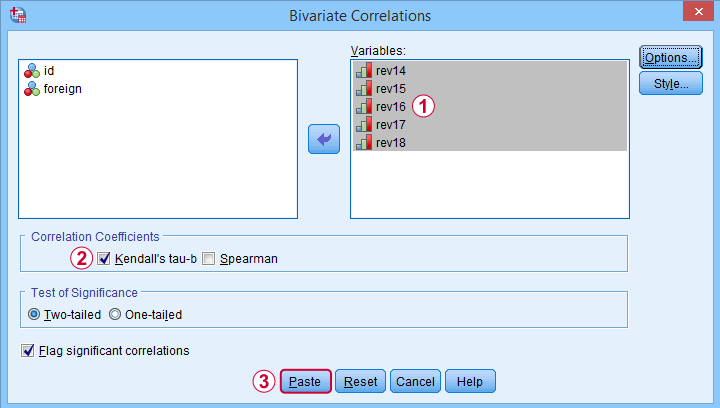Image resolution: width=720 pixels, height=408 pixels.
Task: Select the Two-tailed significance option
Action: [34, 315]
